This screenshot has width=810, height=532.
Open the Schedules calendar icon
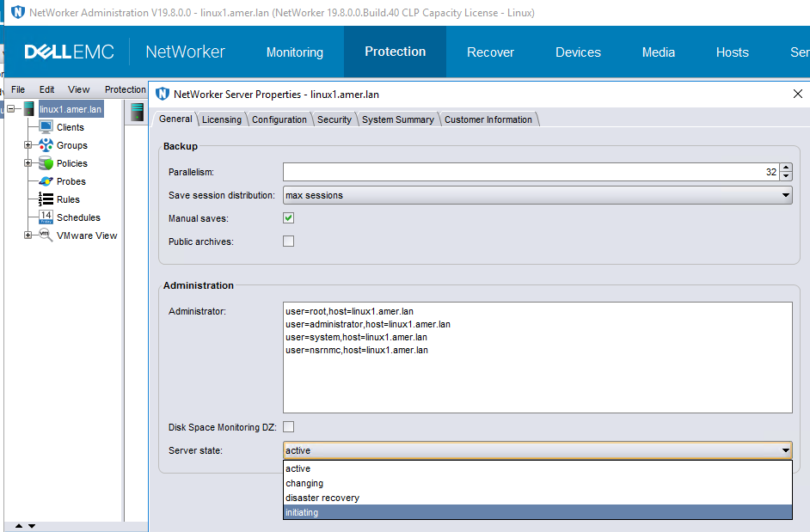(45, 217)
